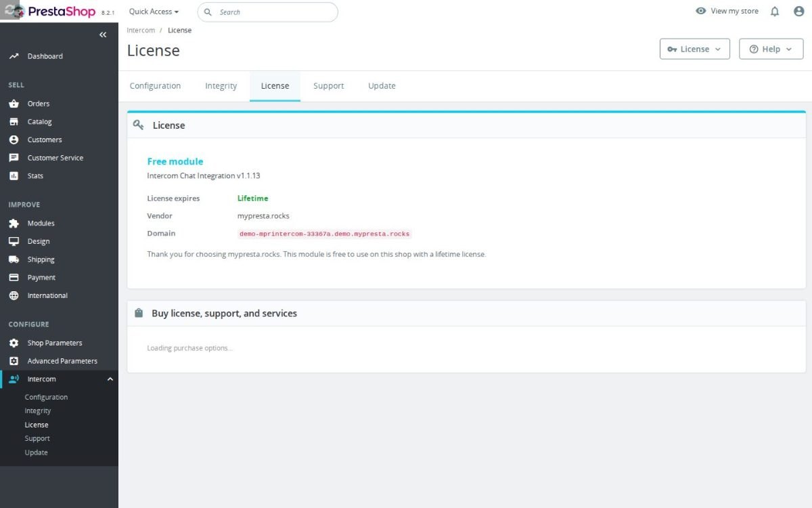Click the Payment card icon
Screen dimensions: 812x508
point(14,278)
